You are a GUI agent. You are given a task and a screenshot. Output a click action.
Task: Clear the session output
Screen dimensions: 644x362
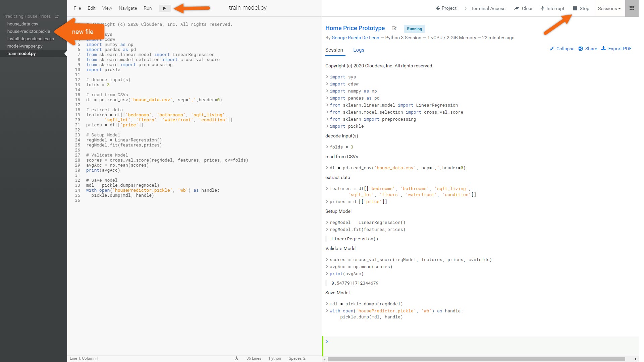tap(523, 8)
